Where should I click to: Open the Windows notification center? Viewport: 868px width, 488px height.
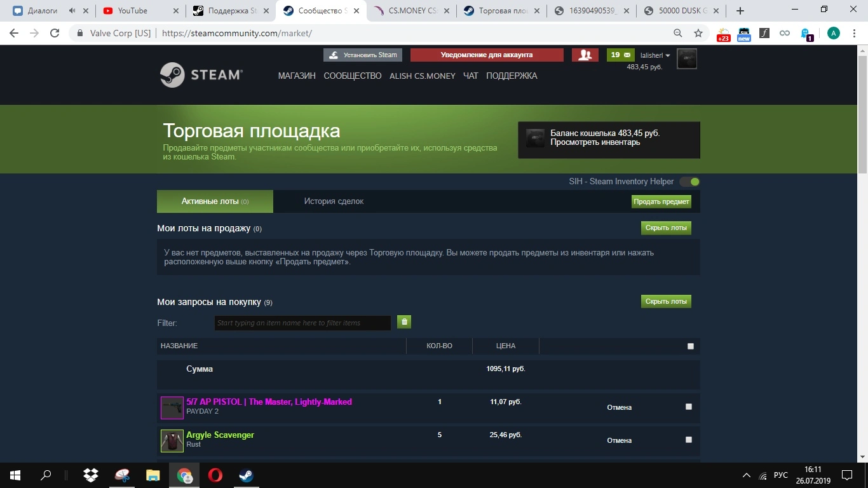pyautogui.click(x=847, y=475)
